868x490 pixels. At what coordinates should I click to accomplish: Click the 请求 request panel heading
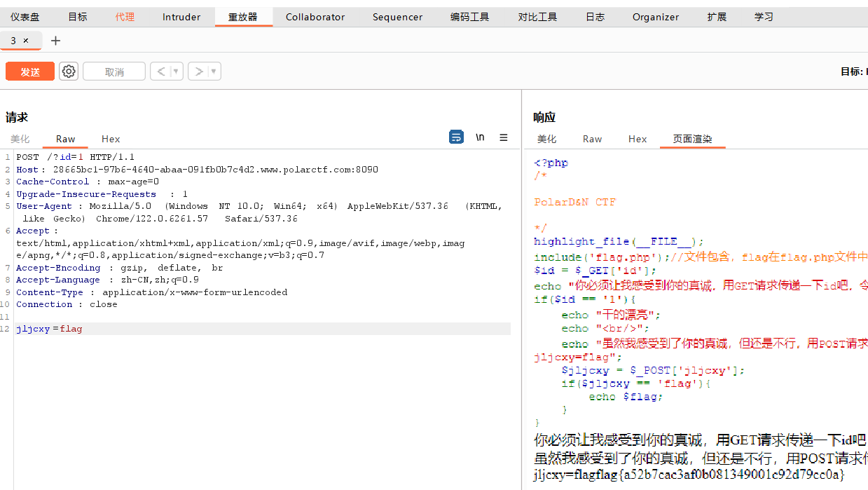pos(17,117)
